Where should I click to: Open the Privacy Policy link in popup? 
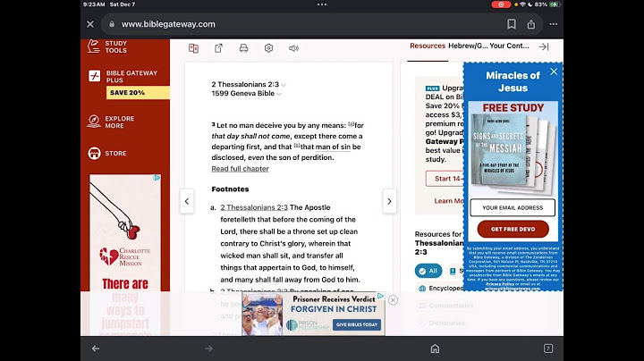pyautogui.click(x=500, y=284)
